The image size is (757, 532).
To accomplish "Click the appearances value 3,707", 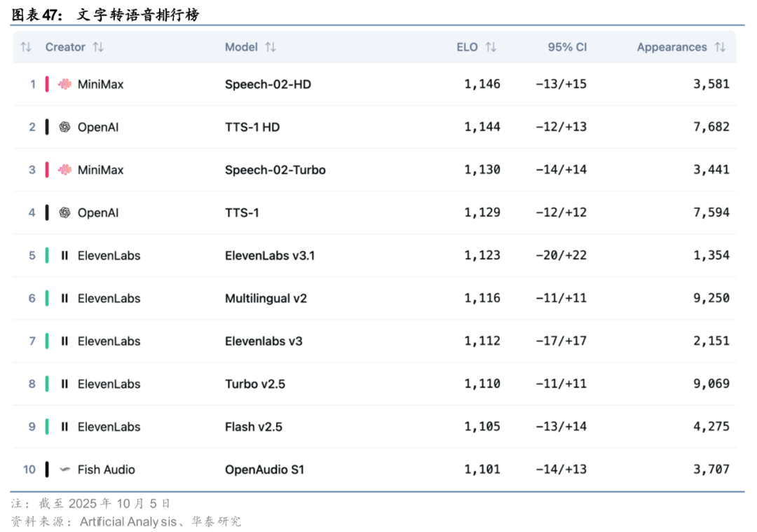I will click(711, 469).
